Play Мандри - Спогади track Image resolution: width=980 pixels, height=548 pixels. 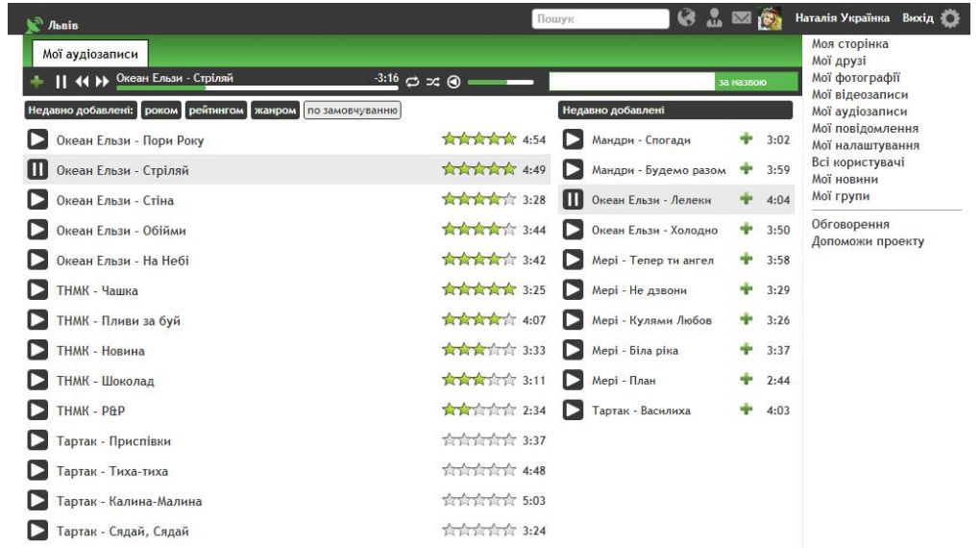pos(574,138)
